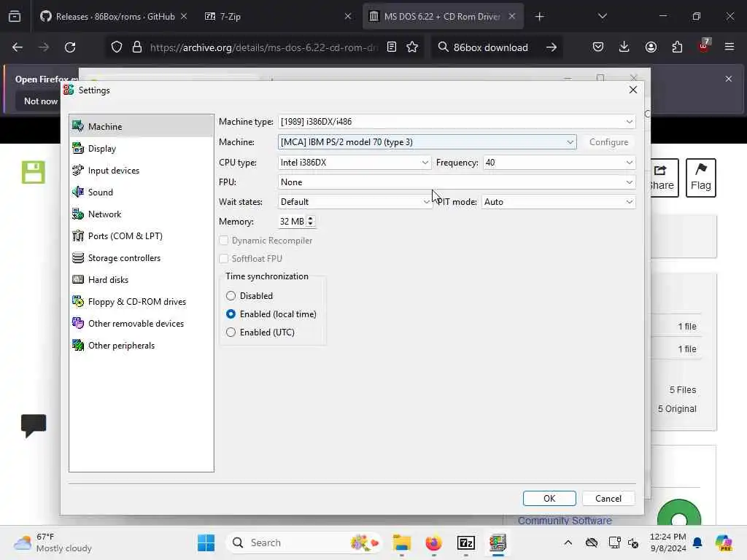Screen dimensions: 747x560
Task: Bookmark this page with star icon
Action: pyautogui.click(x=412, y=47)
